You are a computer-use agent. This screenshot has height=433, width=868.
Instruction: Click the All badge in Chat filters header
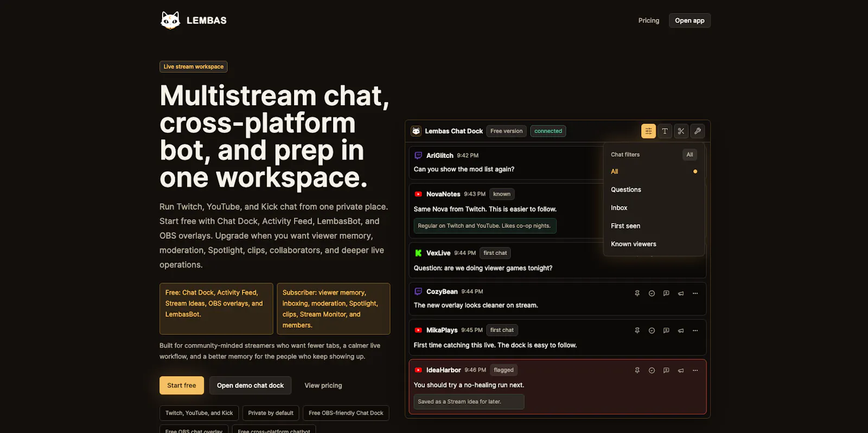pos(690,155)
